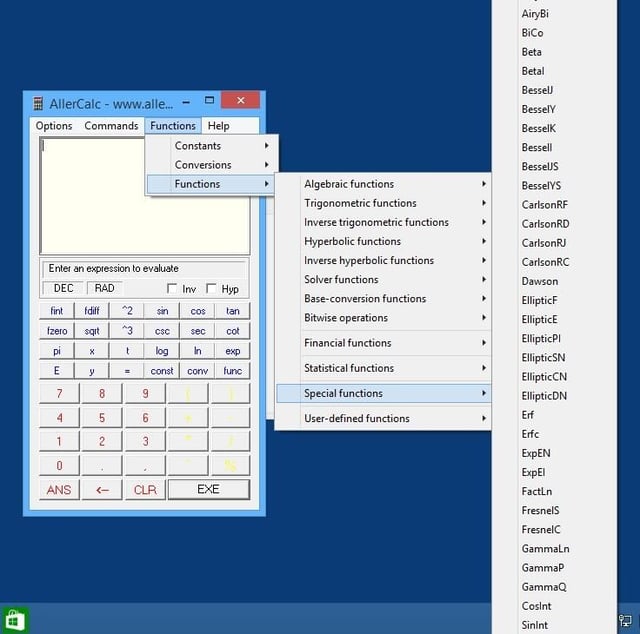This screenshot has height=634, width=640.
Task: Choose SinInt special function
Action: (554, 625)
